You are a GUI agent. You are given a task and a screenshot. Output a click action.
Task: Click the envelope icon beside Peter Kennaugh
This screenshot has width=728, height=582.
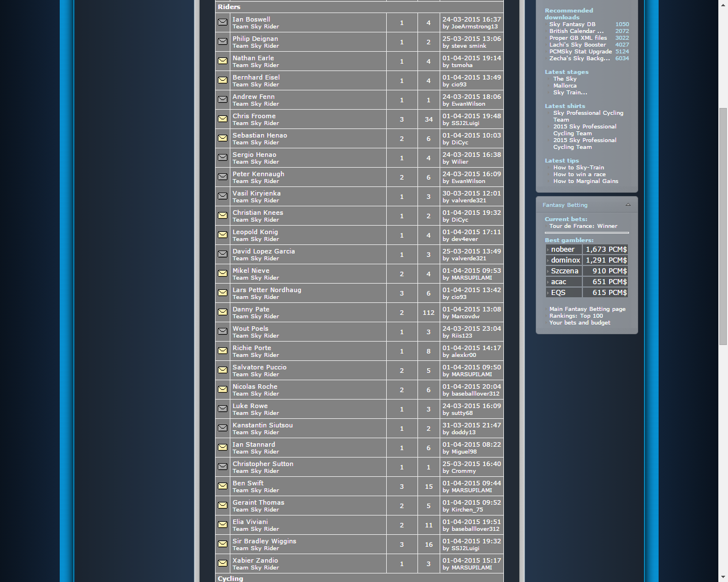222,177
